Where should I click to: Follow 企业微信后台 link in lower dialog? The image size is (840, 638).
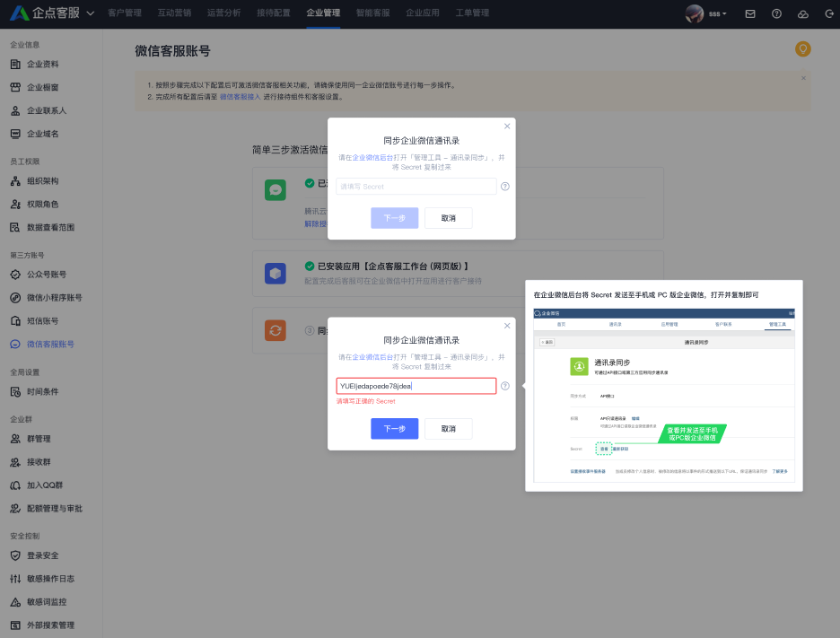click(x=372, y=357)
